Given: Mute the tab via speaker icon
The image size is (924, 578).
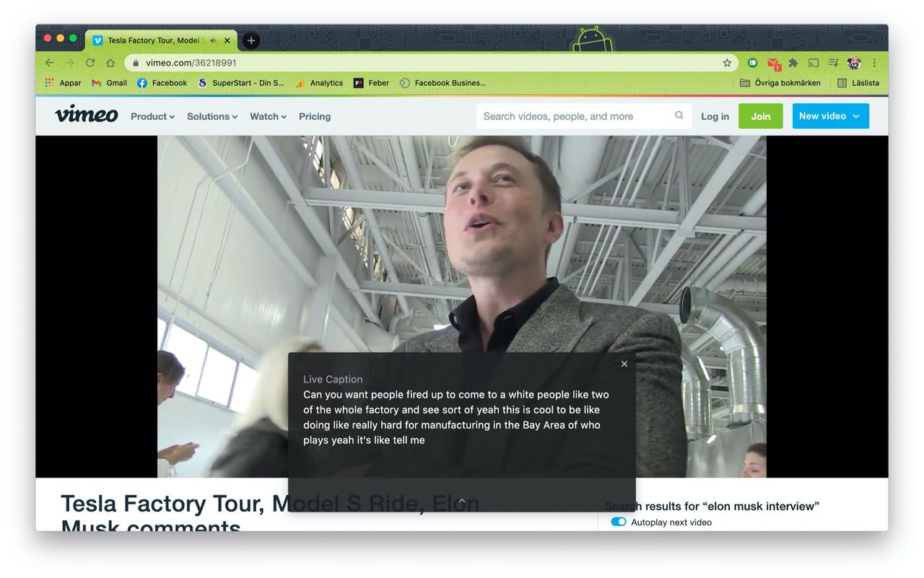Looking at the screenshot, I should click(x=213, y=40).
